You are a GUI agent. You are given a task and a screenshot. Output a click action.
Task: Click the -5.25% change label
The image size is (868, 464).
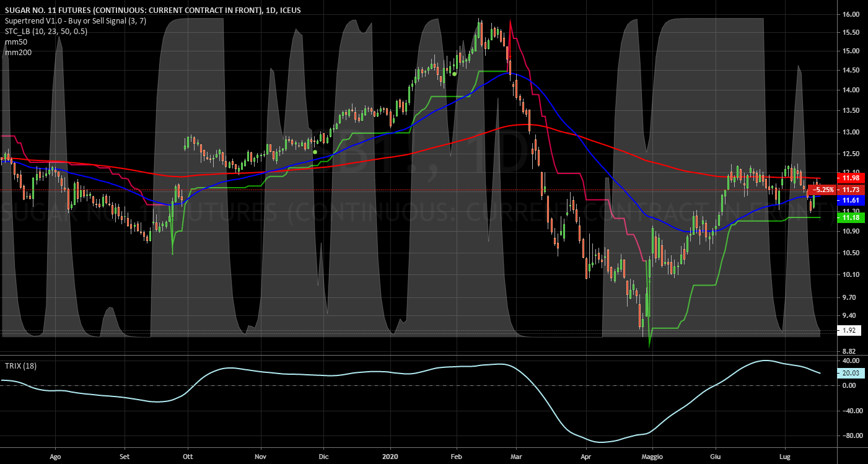pyautogui.click(x=823, y=190)
